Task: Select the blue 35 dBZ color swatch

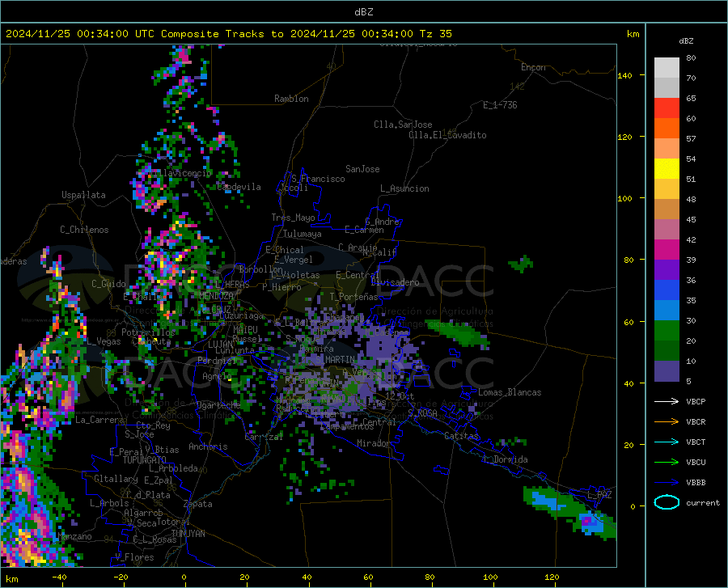Action: click(x=667, y=290)
